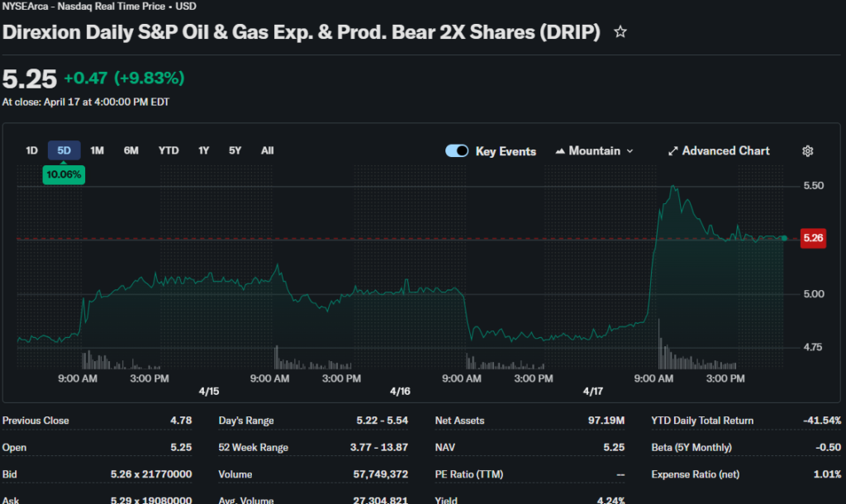This screenshot has height=504, width=846.
Task: Choose the 5Y chart range
Action: click(235, 150)
